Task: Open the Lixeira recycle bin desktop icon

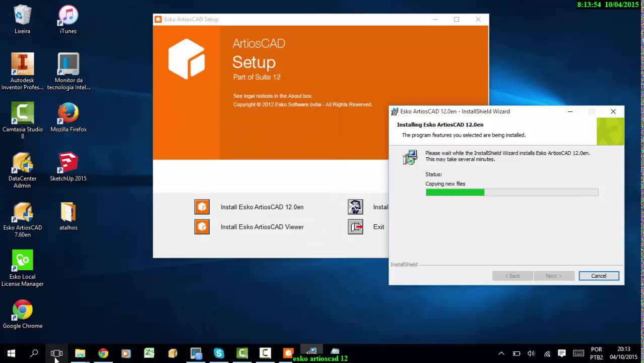Action: click(22, 19)
